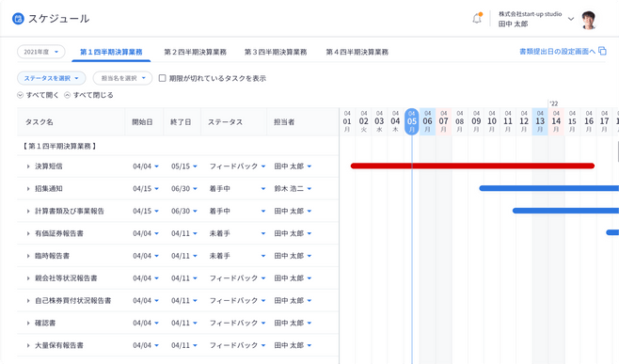
Task: Switch to 第3四半期決算業務 tab
Action: [276, 52]
